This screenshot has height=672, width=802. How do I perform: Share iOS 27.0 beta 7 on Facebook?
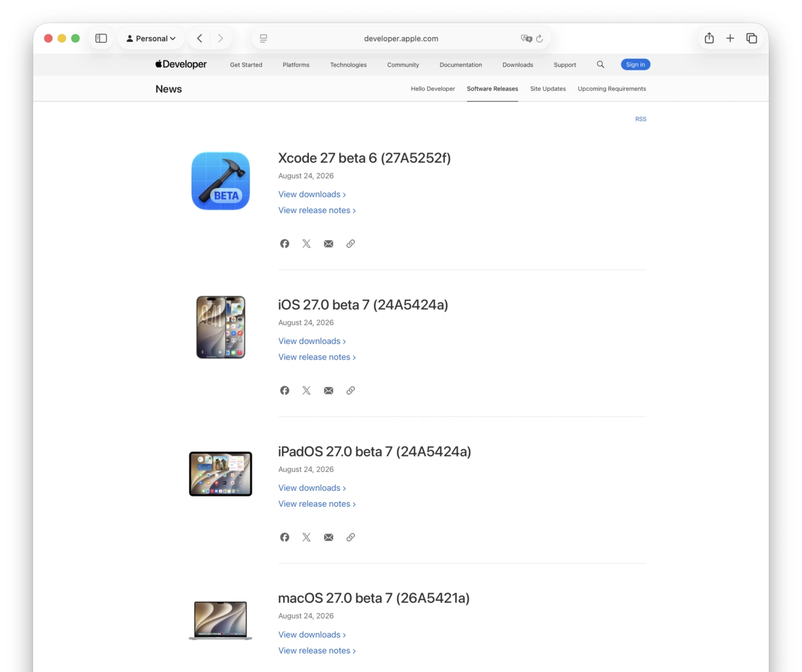tap(284, 391)
